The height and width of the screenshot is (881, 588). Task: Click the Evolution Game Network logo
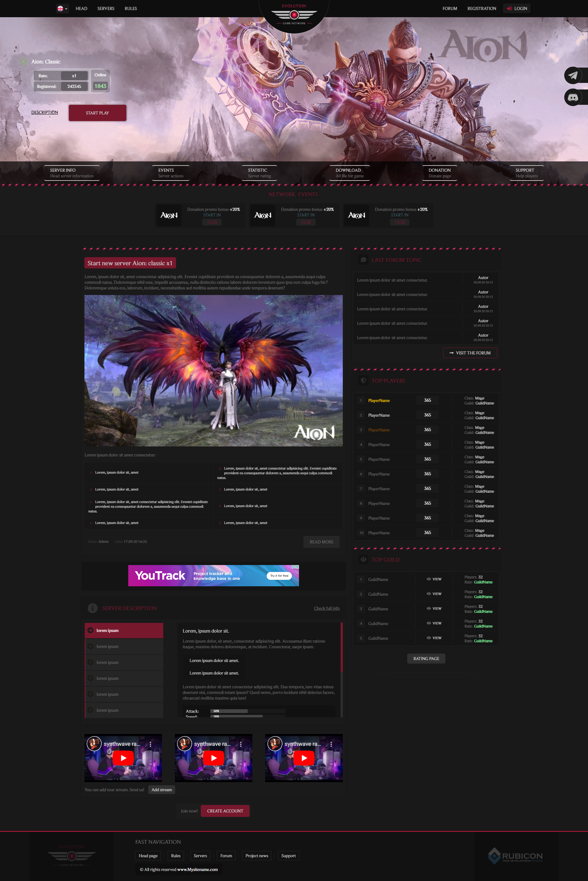pos(294,15)
